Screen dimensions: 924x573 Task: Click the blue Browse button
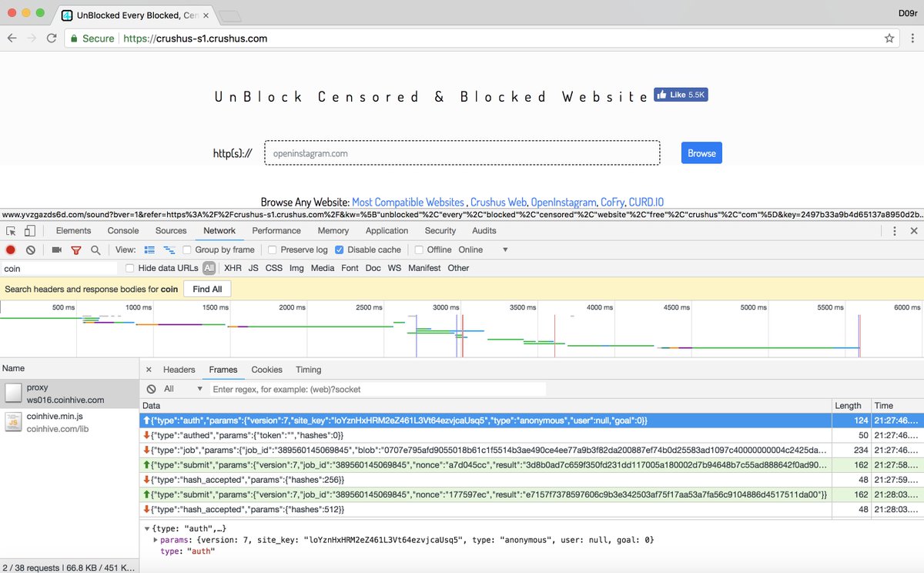point(701,152)
